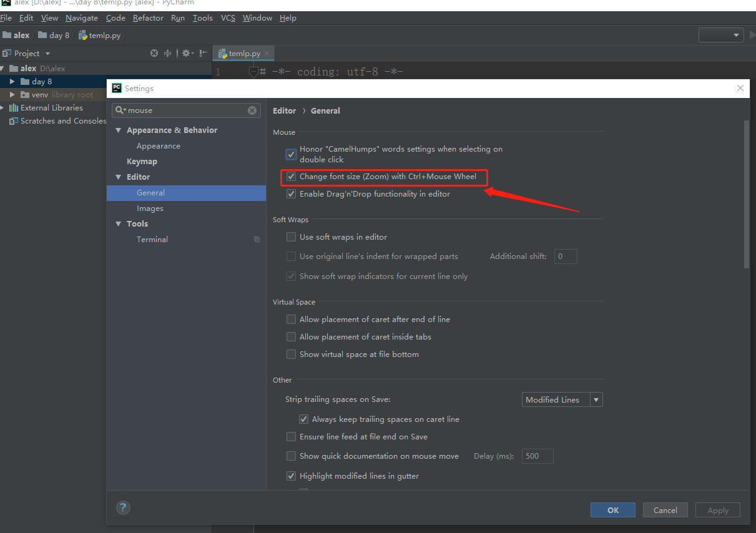Screen dimensions: 756x533
Task: Click the Scratches and Consoles icon
Action: point(14,121)
